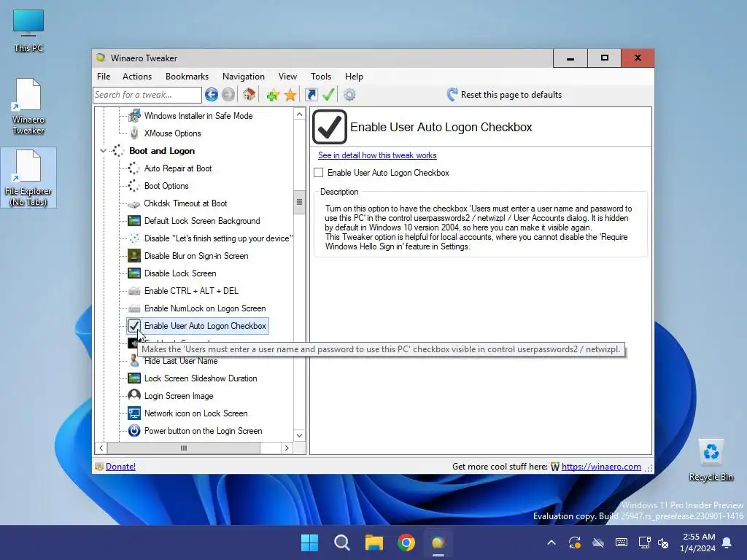The image size is (747, 560).
Task: Open clock showing 2:55 AM 1/4/2024
Action: click(x=697, y=542)
